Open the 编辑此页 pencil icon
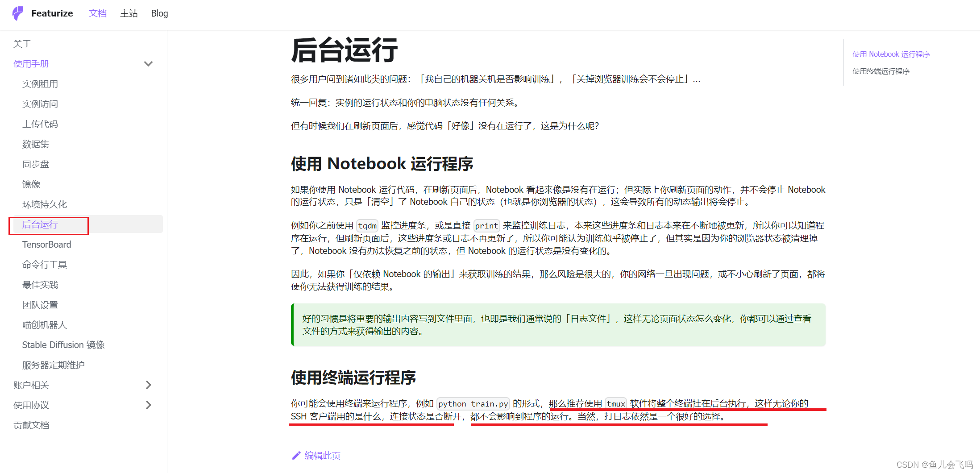The image size is (980, 473). (296, 456)
